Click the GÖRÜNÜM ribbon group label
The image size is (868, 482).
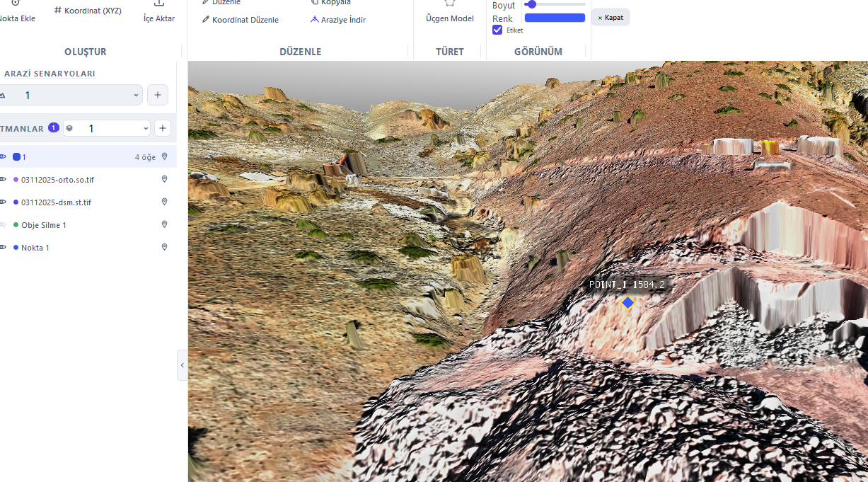click(538, 52)
